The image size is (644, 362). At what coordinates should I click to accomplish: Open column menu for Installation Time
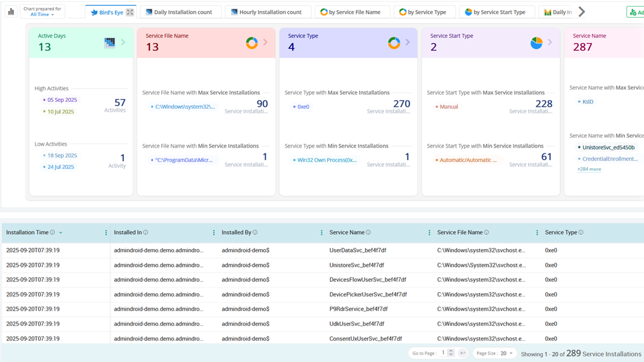(106, 233)
